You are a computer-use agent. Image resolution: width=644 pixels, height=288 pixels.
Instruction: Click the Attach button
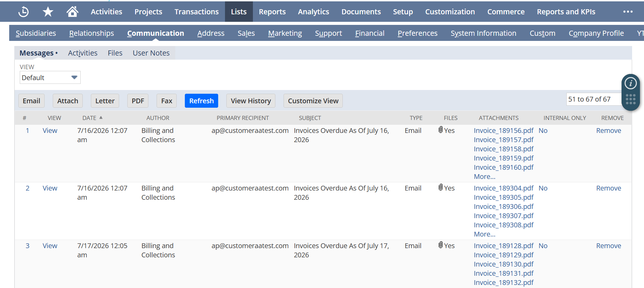tap(68, 101)
